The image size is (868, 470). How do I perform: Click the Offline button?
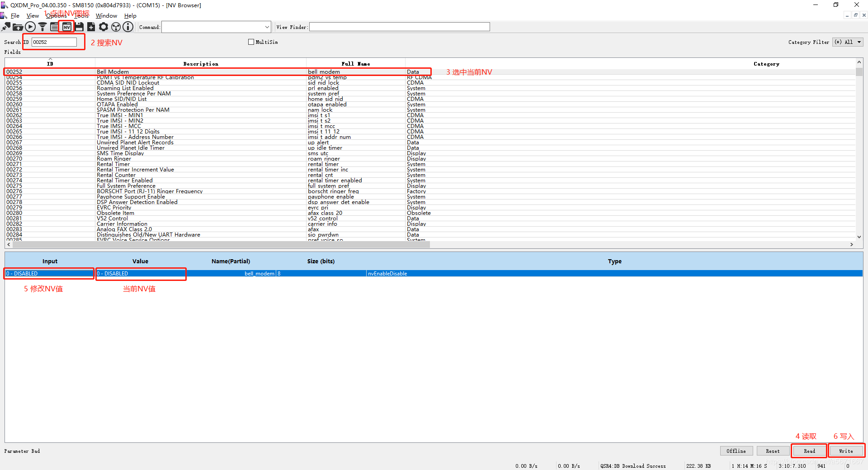click(736, 451)
